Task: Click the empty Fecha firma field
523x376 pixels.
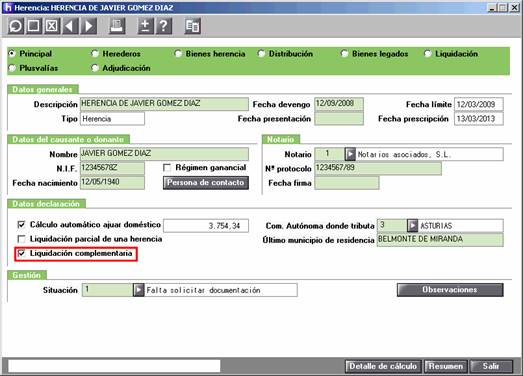Action: (347, 183)
